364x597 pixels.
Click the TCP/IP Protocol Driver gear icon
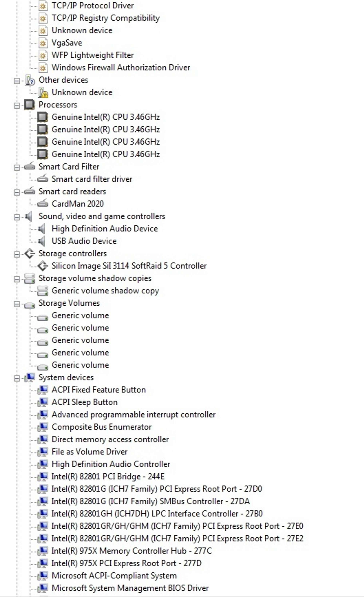pos(43,6)
